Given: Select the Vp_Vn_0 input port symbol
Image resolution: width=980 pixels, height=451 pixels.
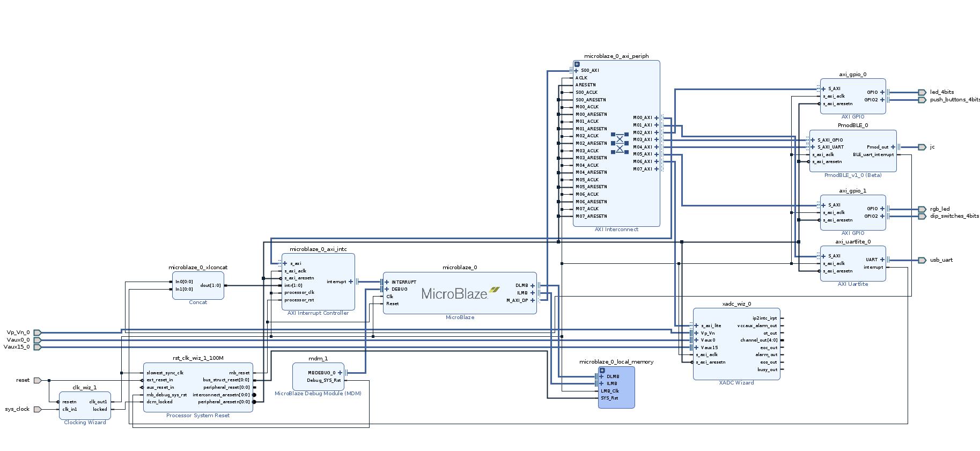Looking at the screenshot, I should pos(38,332).
